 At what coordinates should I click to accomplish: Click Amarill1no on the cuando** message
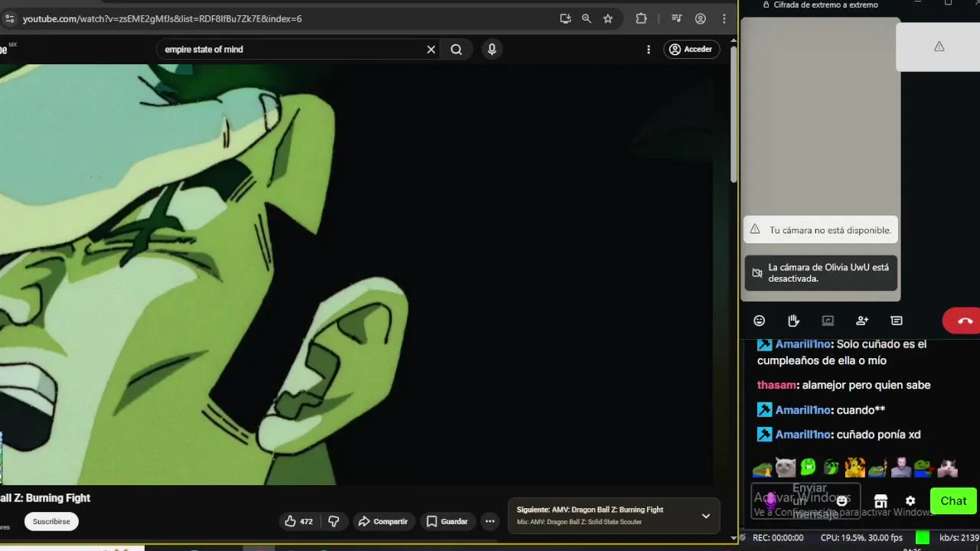pos(803,409)
